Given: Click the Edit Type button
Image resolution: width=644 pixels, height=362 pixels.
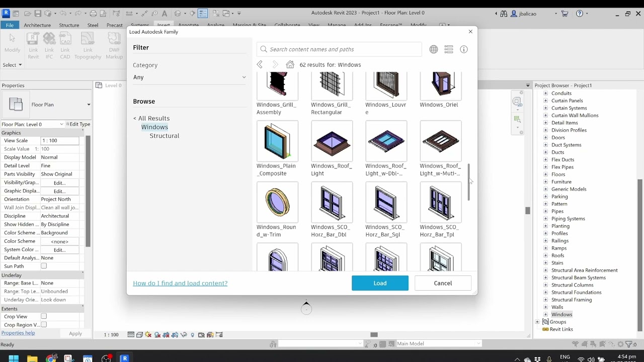Looking at the screenshot, I should pyautogui.click(x=78, y=124).
